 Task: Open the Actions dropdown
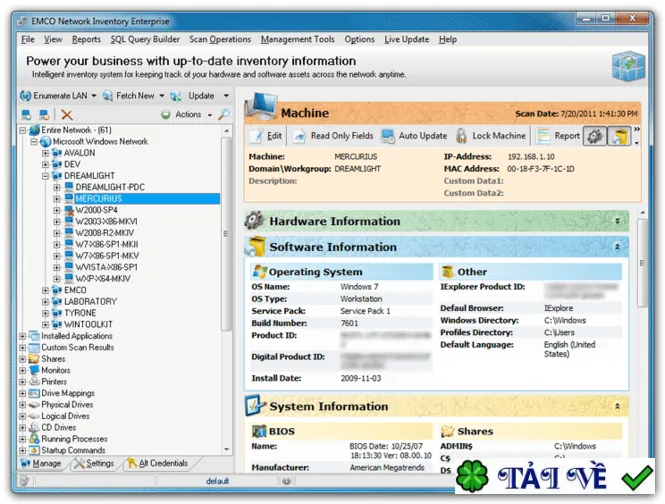(186, 115)
